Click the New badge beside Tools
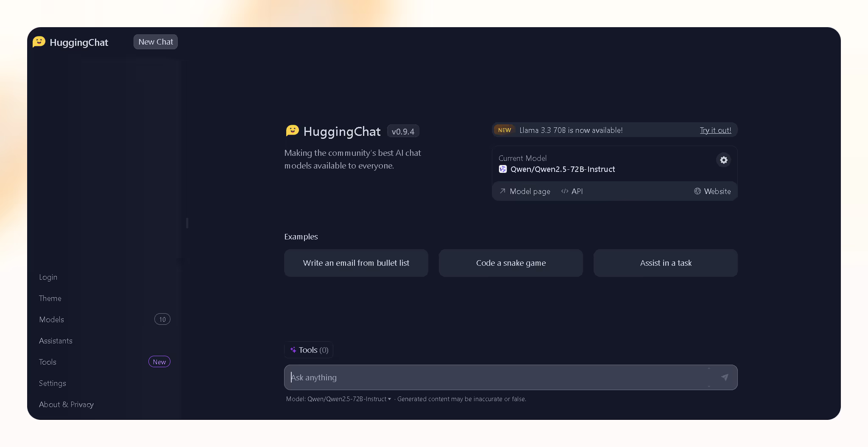The image size is (868, 447). (159, 362)
